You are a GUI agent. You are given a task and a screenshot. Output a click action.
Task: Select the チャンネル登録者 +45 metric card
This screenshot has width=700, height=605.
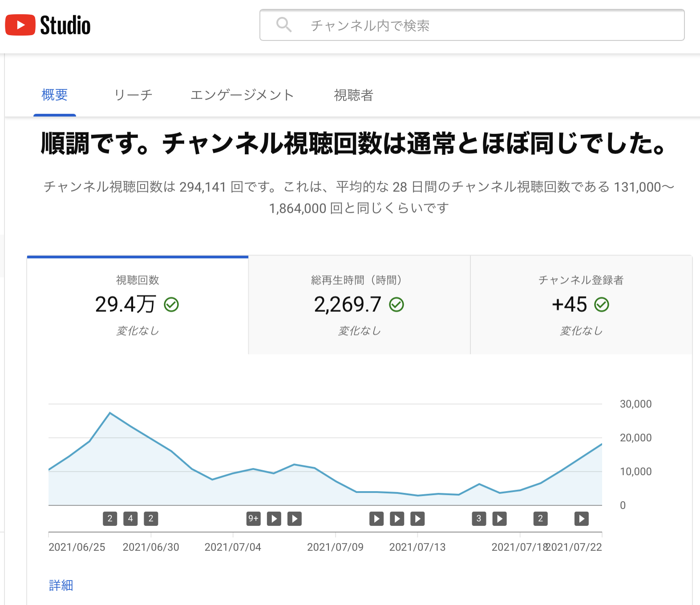tap(581, 305)
